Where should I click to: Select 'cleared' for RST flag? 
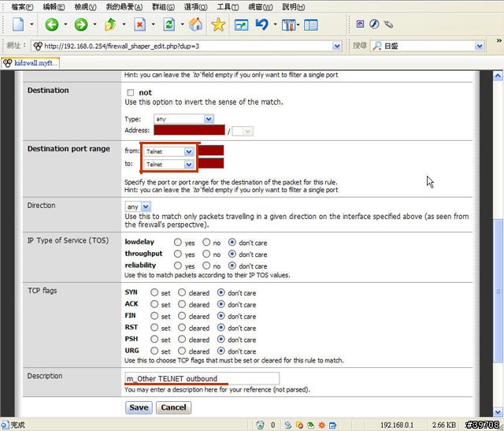click(x=182, y=328)
